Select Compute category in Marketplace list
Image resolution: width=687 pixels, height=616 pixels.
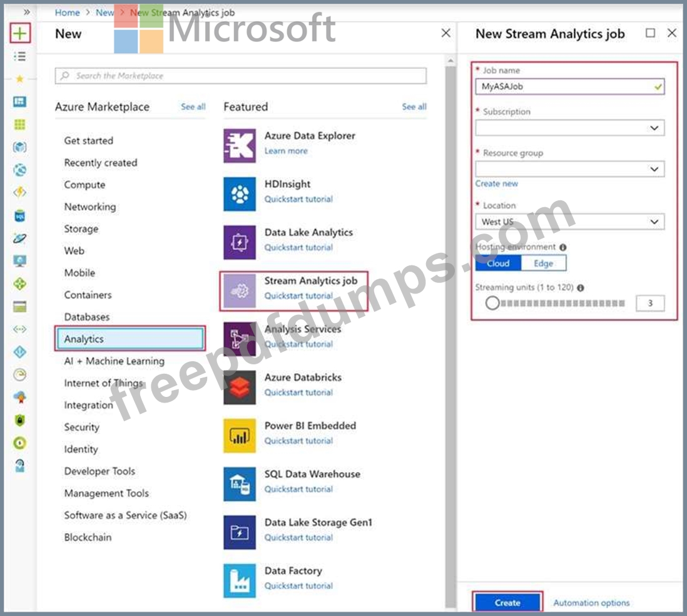point(84,185)
